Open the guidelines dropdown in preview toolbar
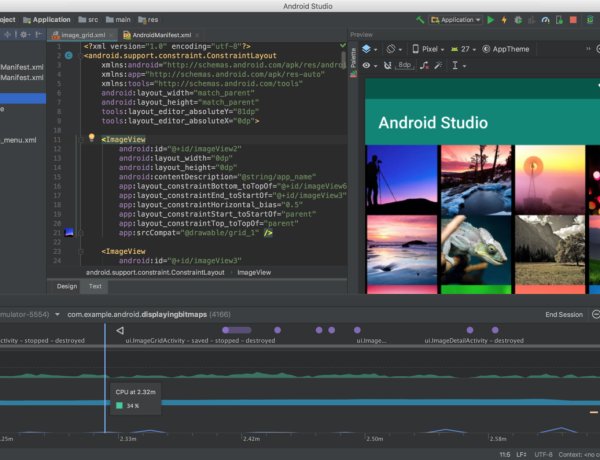600x460 pixels. click(459, 65)
